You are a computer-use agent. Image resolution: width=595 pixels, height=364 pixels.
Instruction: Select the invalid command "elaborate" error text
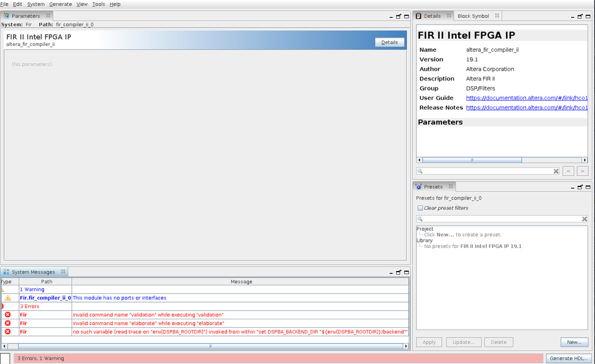tap(148, 323)
